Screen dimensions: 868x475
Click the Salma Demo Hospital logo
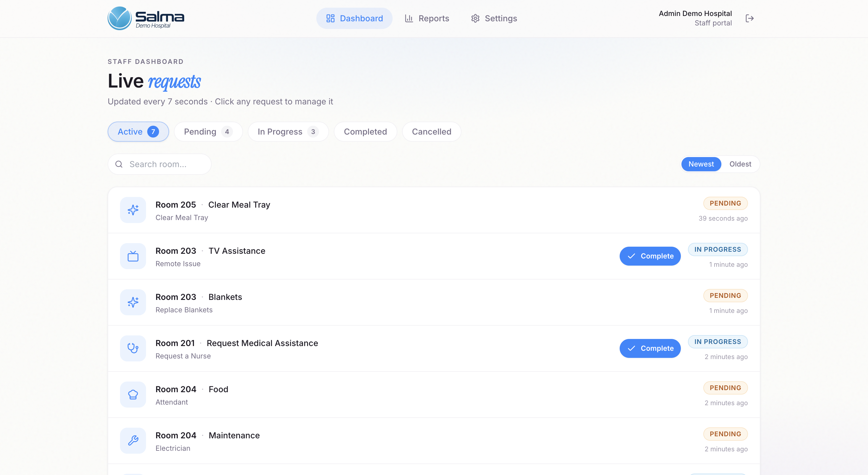coord(146,18)
